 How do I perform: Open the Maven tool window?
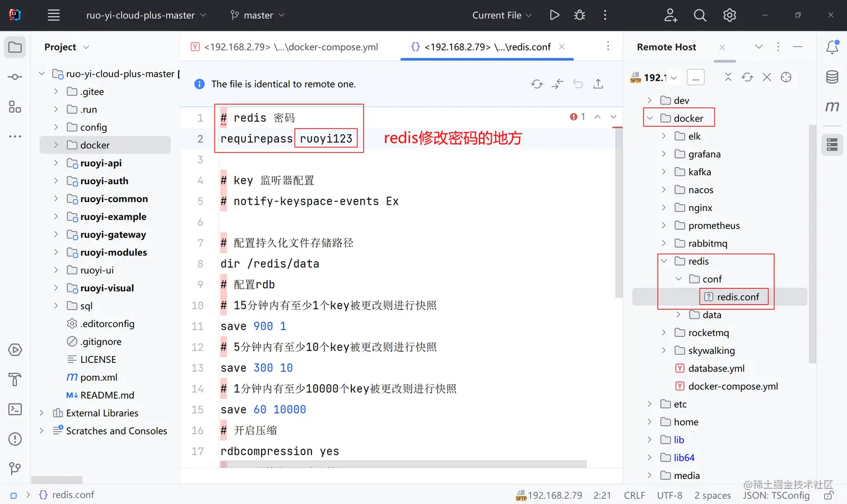(832, 106)
